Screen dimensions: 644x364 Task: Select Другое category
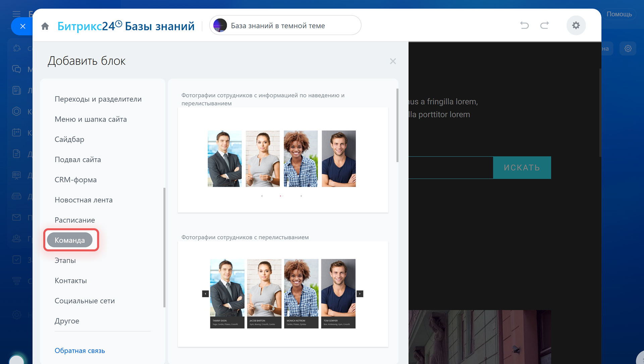click(x=67, y=321)
